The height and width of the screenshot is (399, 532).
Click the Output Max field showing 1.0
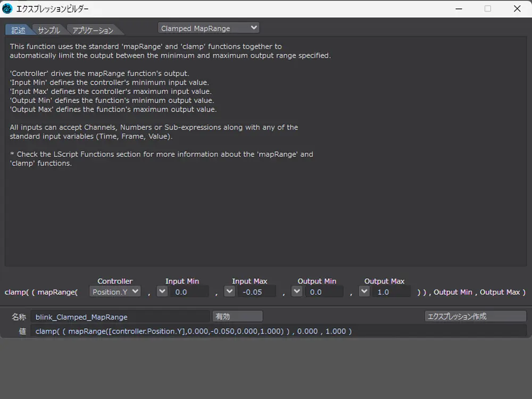tap(391, 292)
